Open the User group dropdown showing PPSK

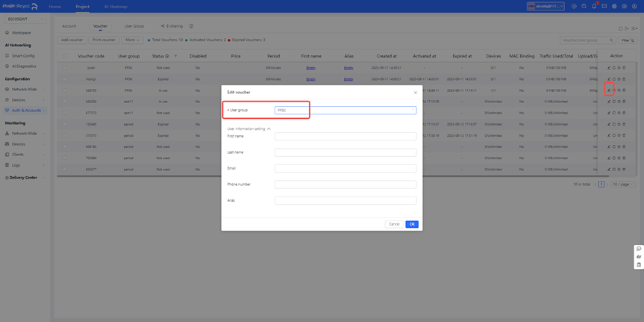345,111
